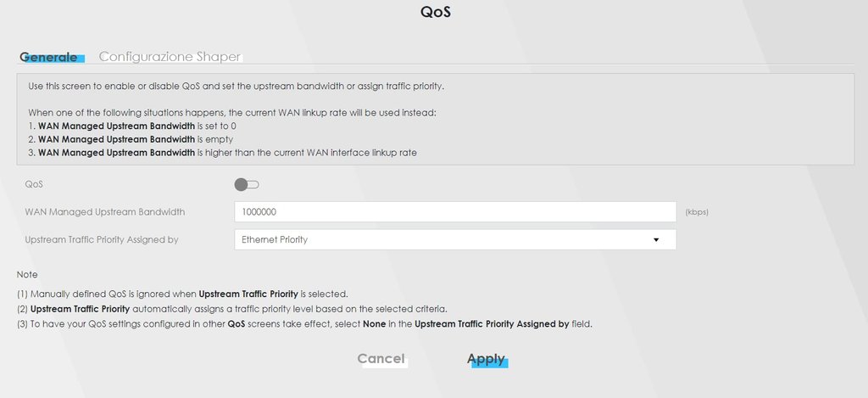The image size is (868, 398).
Task: Enable the QoS toggle switch
Action: pos(247,184)
